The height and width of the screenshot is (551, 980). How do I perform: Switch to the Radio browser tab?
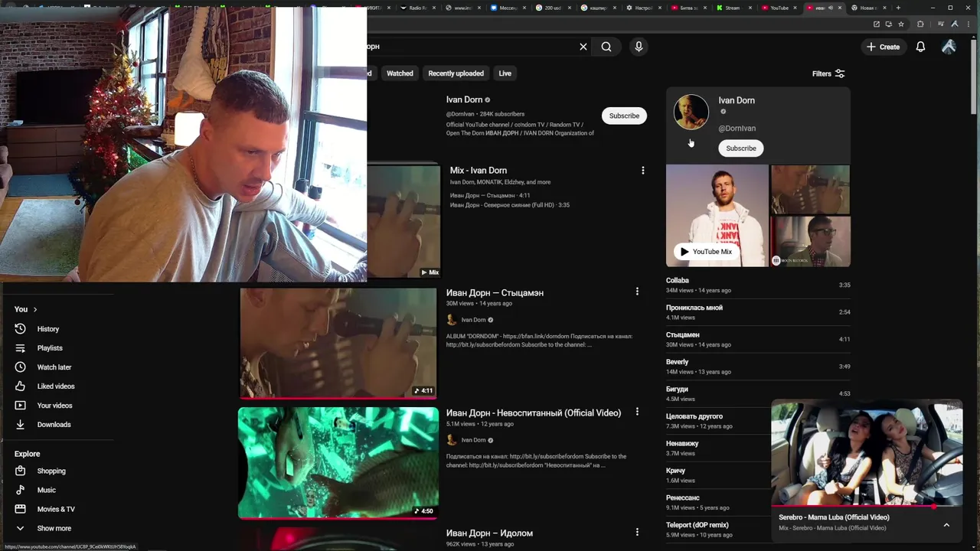pos(417,8)
